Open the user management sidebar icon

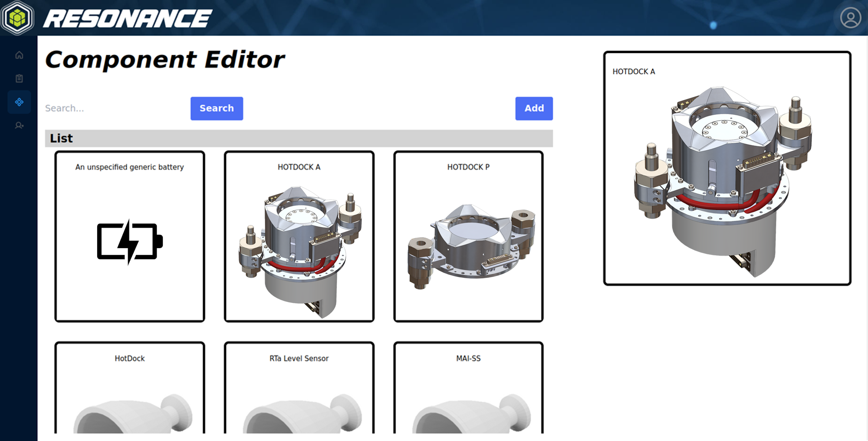[19, 126]
